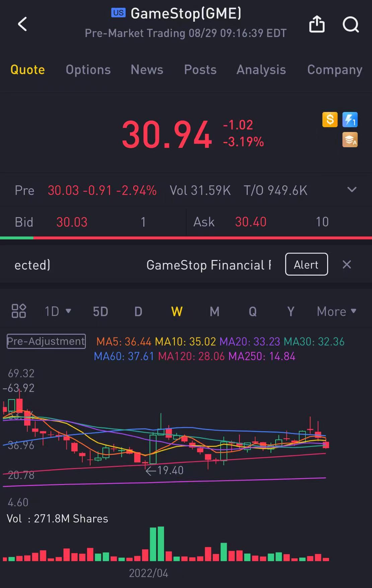Tap the -1.02 price change value
The image size is (372, 588).
(x=238, y=125)
